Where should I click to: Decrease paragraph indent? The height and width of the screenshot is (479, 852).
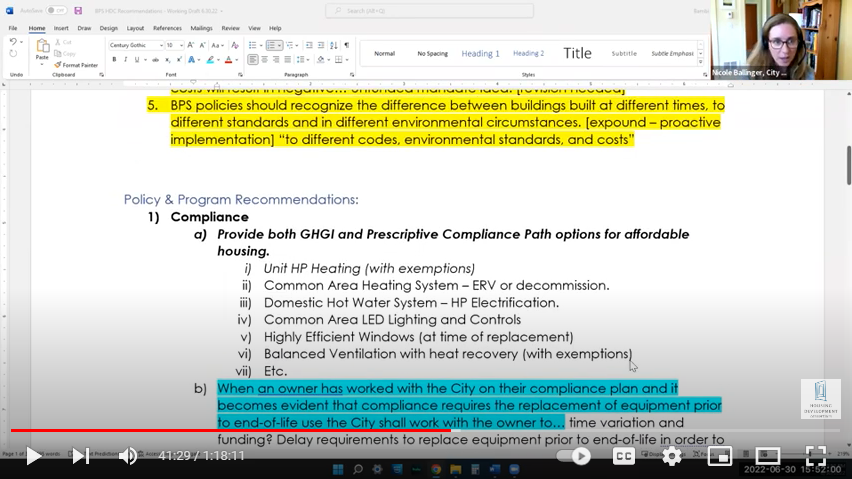pos(309,45)
